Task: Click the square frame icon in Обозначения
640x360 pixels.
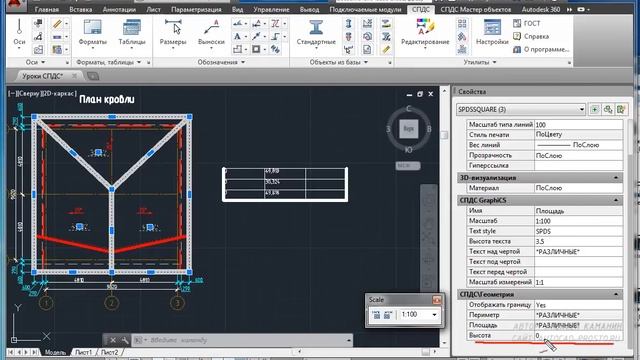Action: (256, 49)
